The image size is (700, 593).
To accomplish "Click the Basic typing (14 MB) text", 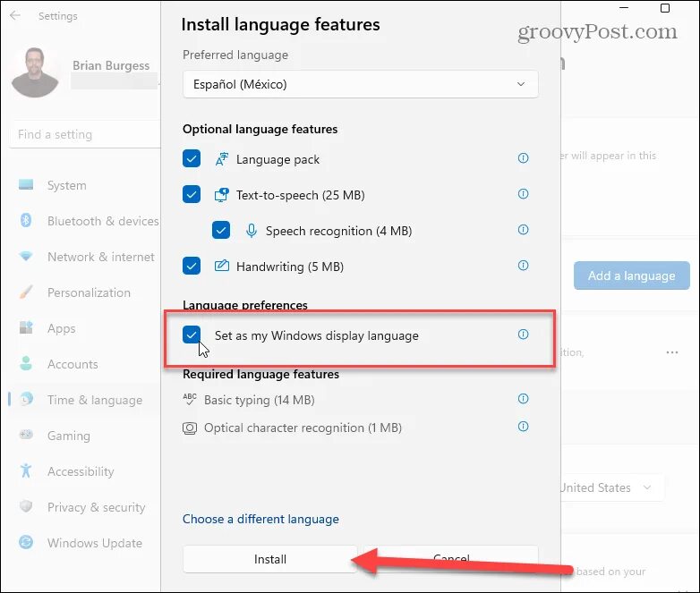I will point(260,400).
